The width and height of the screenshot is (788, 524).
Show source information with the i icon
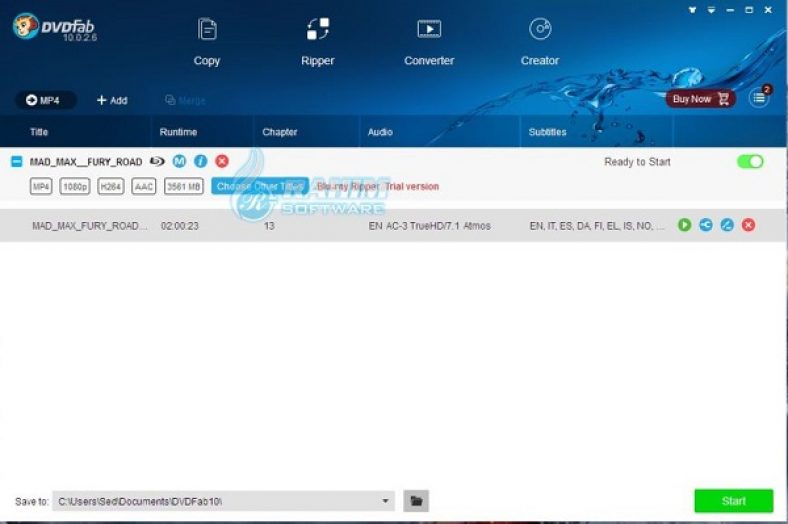click(201, 161)
